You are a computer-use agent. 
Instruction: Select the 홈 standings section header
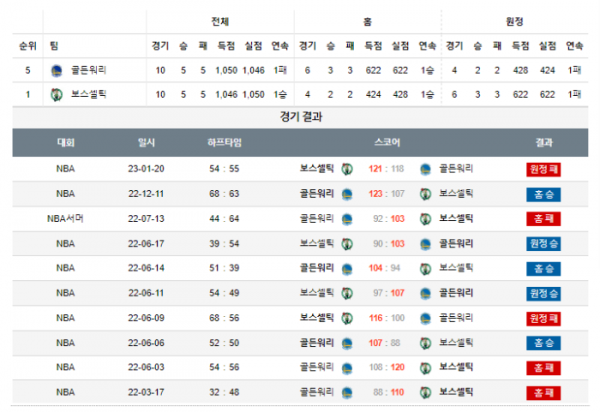click(367, 22)
